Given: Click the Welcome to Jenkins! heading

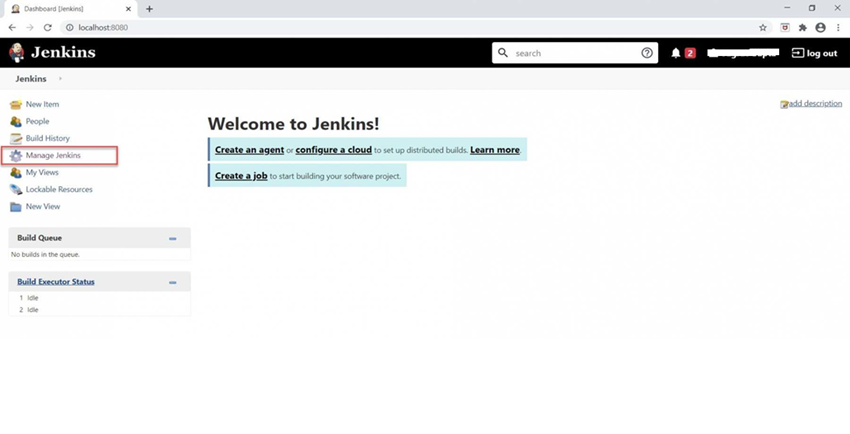Looking at the screenshot, I should 293,124.
